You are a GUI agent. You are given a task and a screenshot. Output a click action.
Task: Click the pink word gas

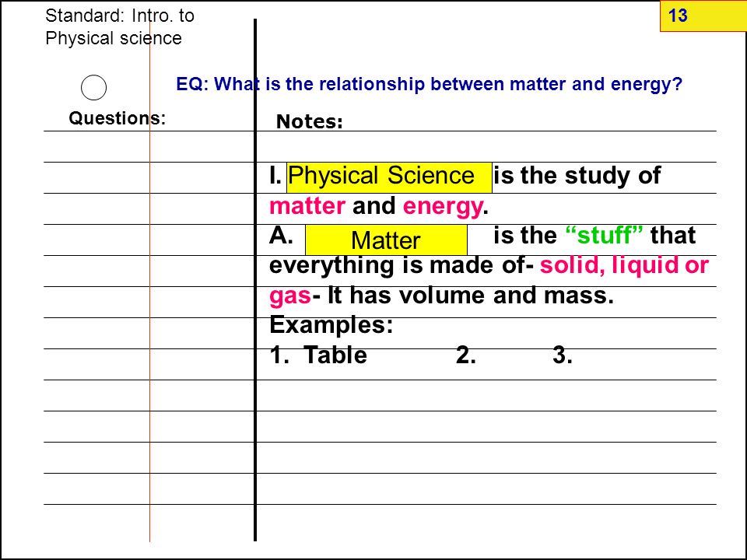click(x=290, y=296)
